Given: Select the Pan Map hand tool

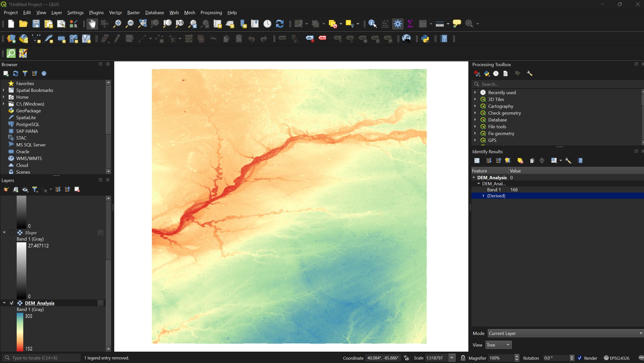Looking at the screenshot, I should click(92, 24).
